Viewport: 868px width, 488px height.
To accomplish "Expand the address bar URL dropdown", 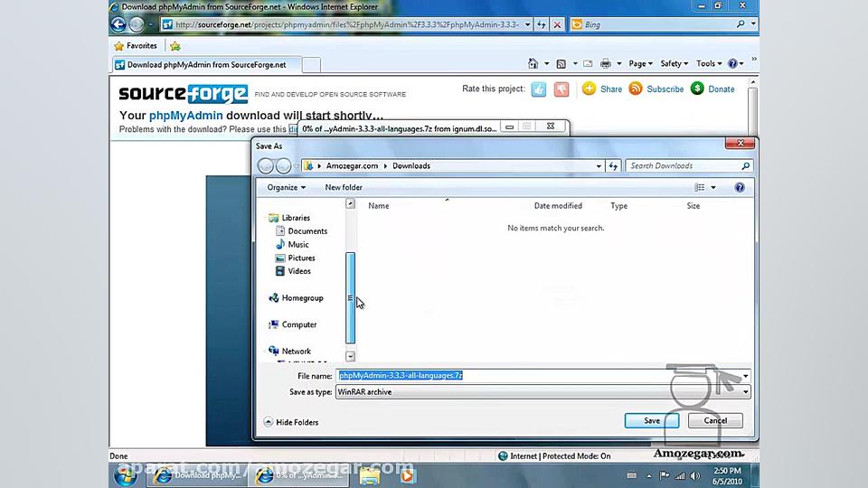I will pyautogui.click(x=527, y=24).
